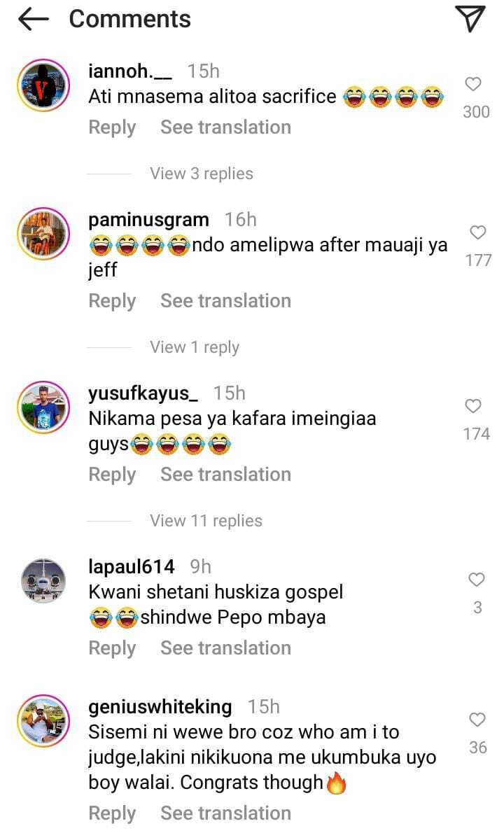Like iannoh.__'s comment with the heart

(474, 84)
